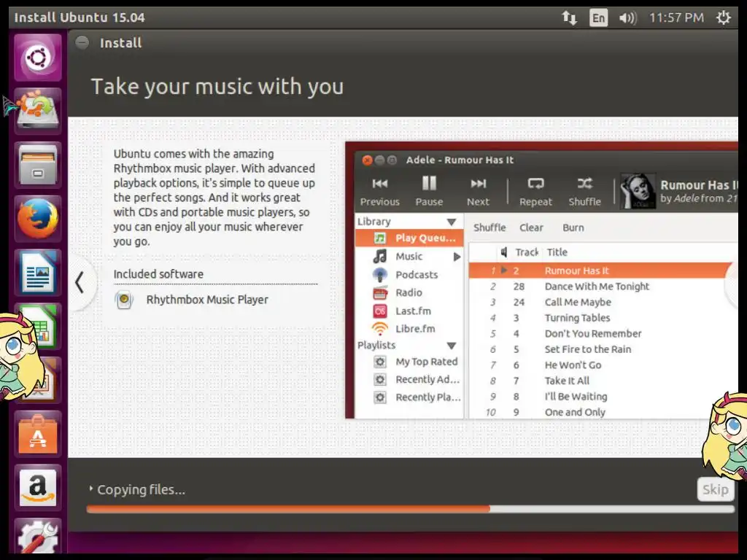Toggle Repeat in Rhythmbox toolbar
The image size is (747, 560).
[535, 192]
